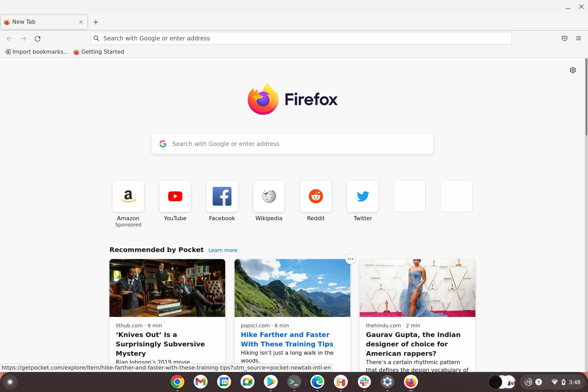Click the new tab page settings gear
The height and width of the screenshot is (392, 588).
[x=573, y=70]
